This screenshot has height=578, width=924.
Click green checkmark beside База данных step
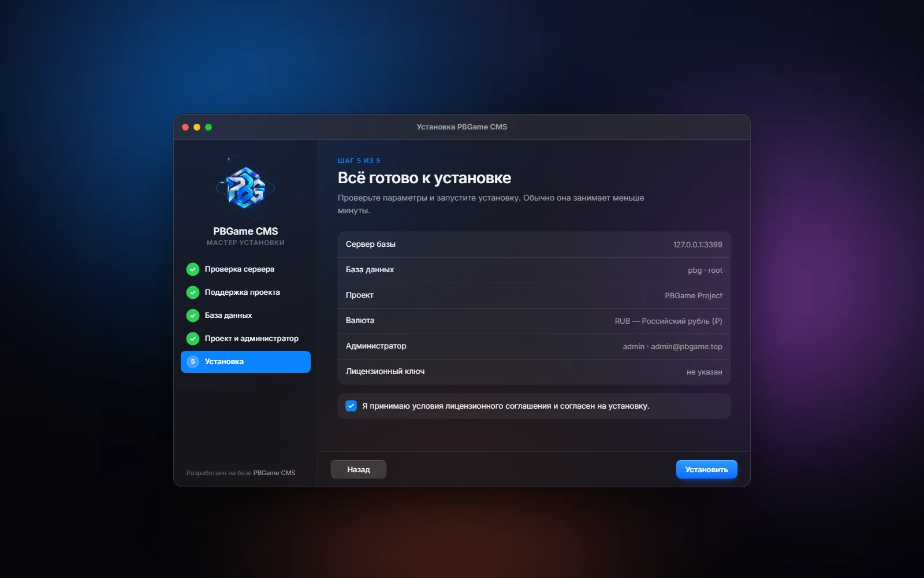coord(193,316)
